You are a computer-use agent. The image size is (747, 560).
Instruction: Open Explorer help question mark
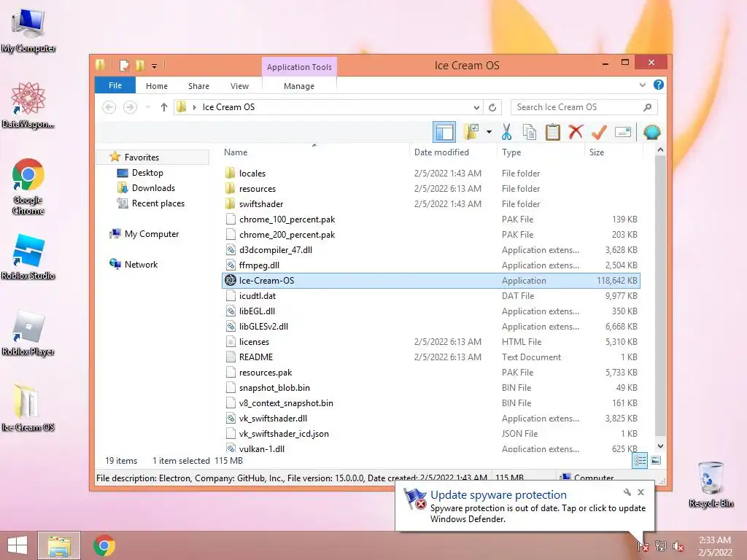tap(659, 85)
